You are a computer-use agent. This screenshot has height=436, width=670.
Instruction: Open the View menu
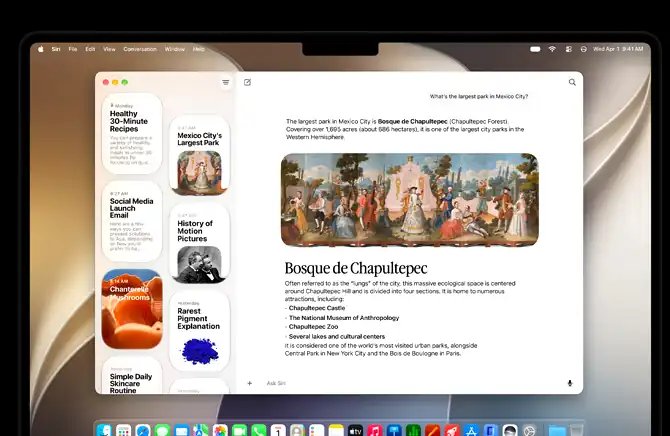coord(109,49)
